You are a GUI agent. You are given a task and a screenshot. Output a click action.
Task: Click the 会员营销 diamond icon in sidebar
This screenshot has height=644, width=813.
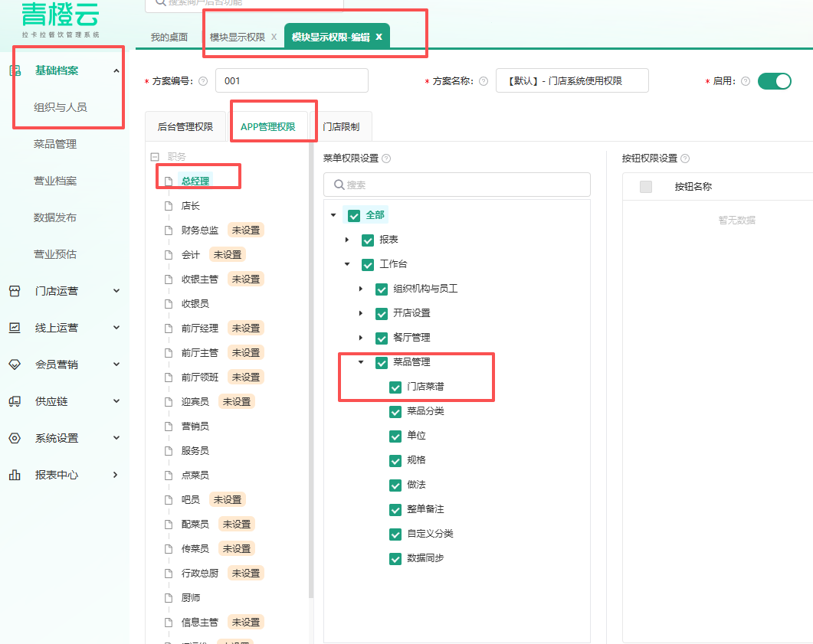tap(15, 364)
